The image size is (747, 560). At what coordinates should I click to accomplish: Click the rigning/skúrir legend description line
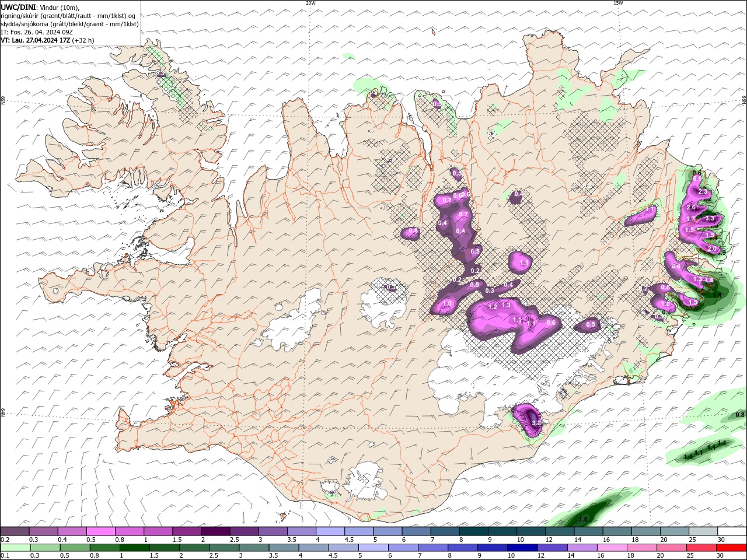[x=68, y=16]
